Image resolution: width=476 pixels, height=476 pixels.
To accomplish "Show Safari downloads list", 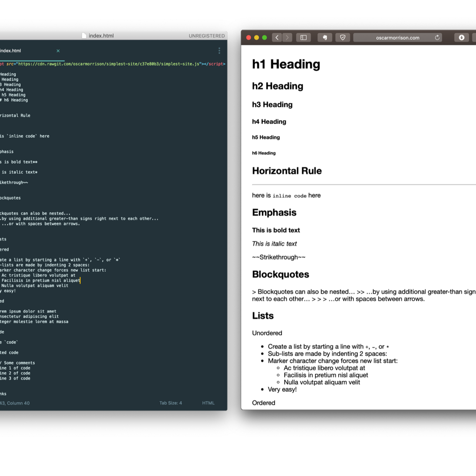I will [x=461, y=37].
